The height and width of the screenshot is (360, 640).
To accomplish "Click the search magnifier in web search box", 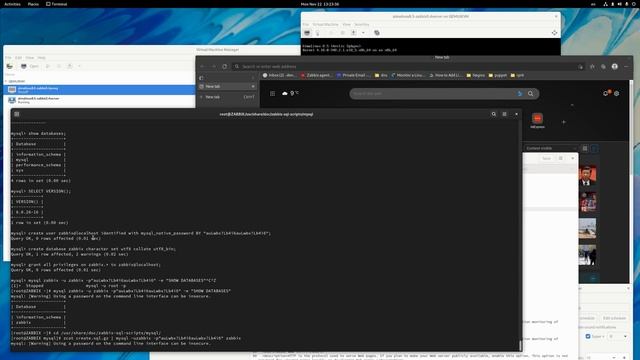I will pyautogui.click(x=530, y=94).
